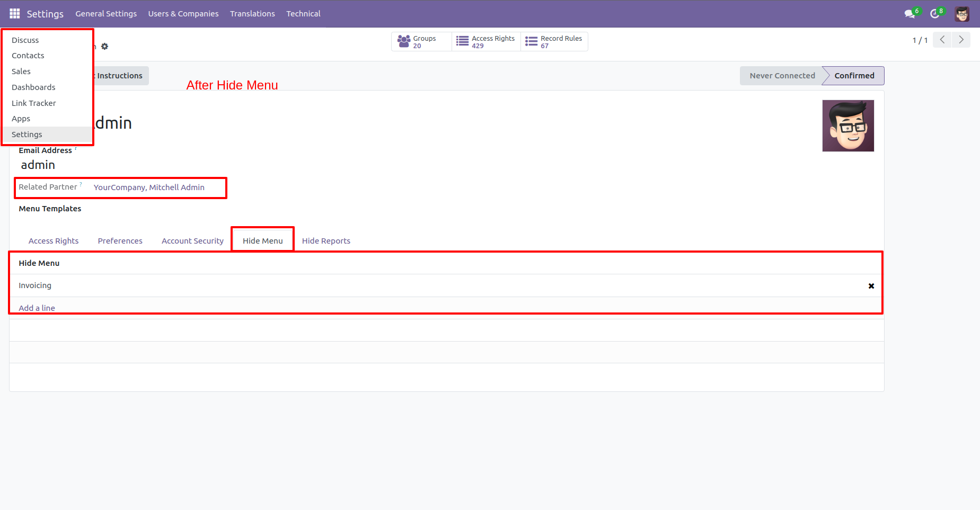Open the Record Rules smart button icon
This screenshot has height=510, width=980.
pos(531,41)
